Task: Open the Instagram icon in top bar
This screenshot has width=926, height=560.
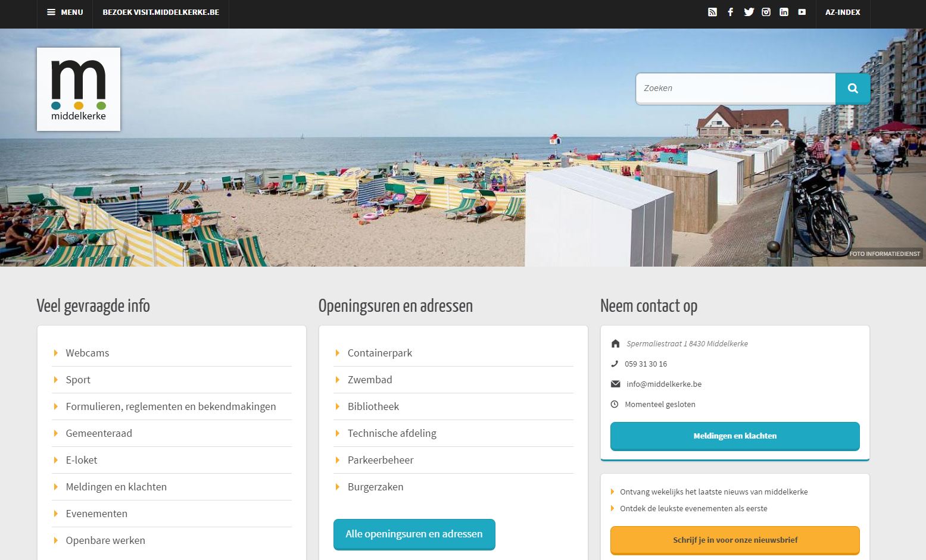Action: coord(766,12)
